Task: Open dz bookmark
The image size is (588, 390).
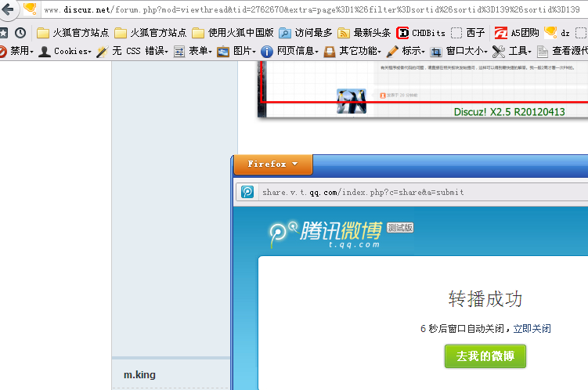Action: pyautogui.click(x=557, y=33)
